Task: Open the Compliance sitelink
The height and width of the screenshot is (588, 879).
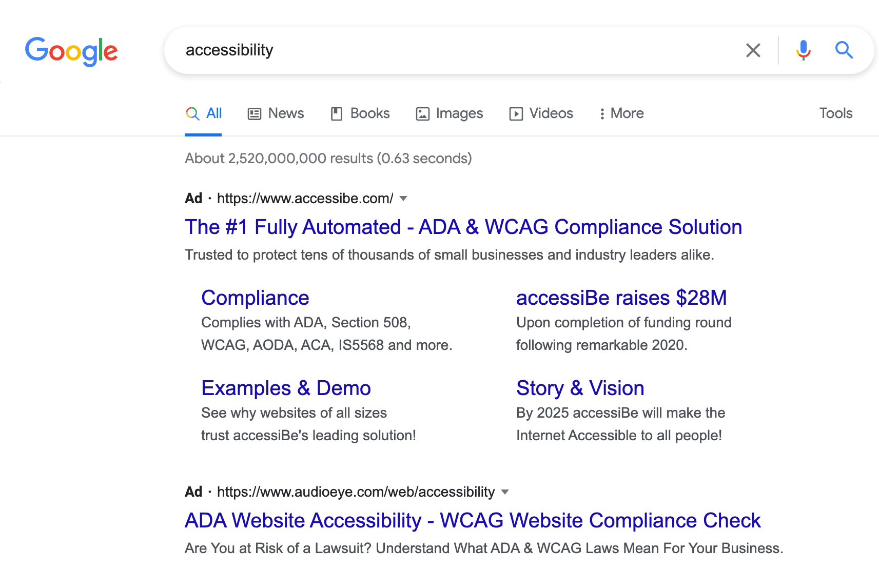Action: [x=255, y=298]
